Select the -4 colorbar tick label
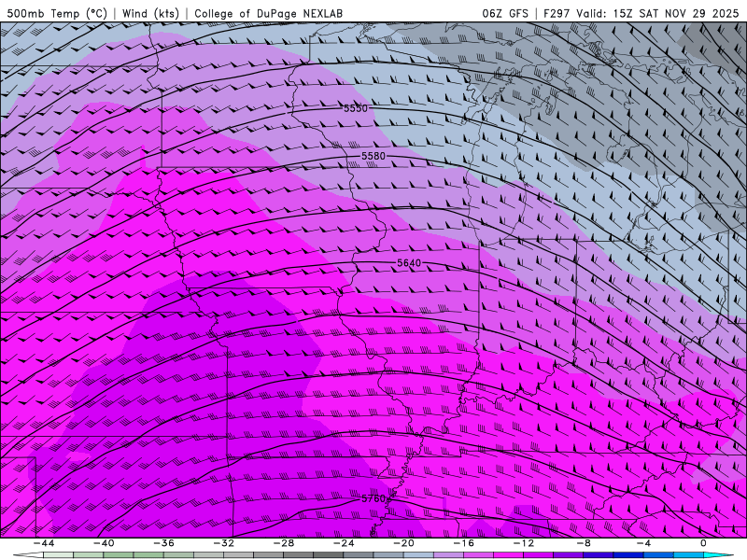Viewport: 747px width, 560px height. [x=643, y=543]
